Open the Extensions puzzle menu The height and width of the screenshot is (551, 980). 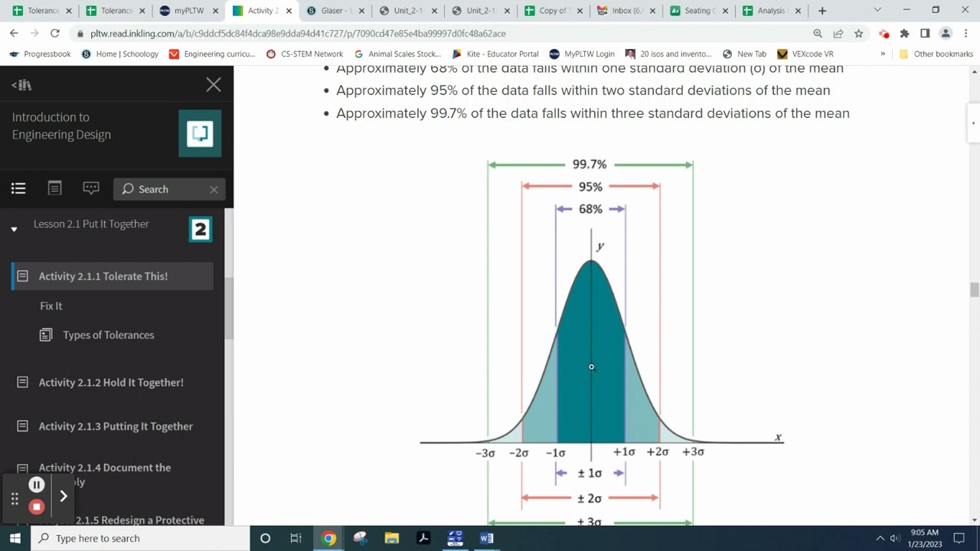pos(904,34)
